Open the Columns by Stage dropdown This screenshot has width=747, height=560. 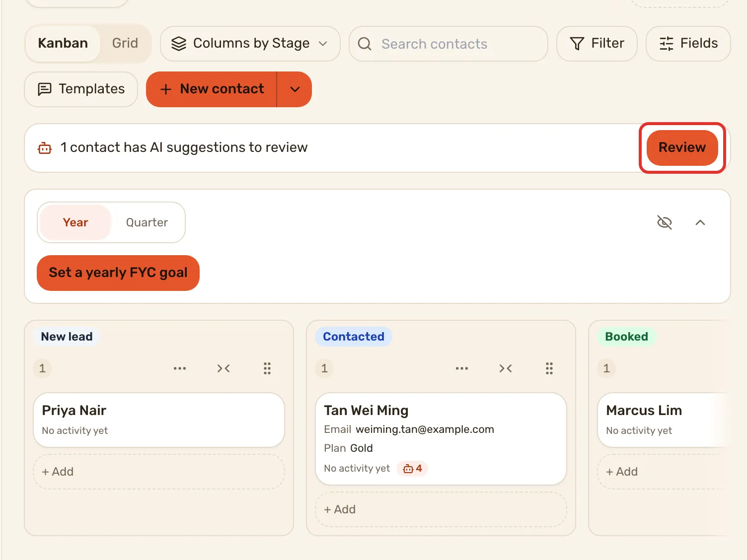(250, 44)
